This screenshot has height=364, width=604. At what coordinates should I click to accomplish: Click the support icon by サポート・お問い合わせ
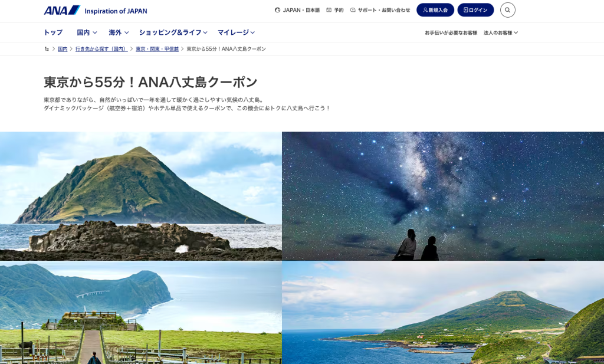click(353, 10)
